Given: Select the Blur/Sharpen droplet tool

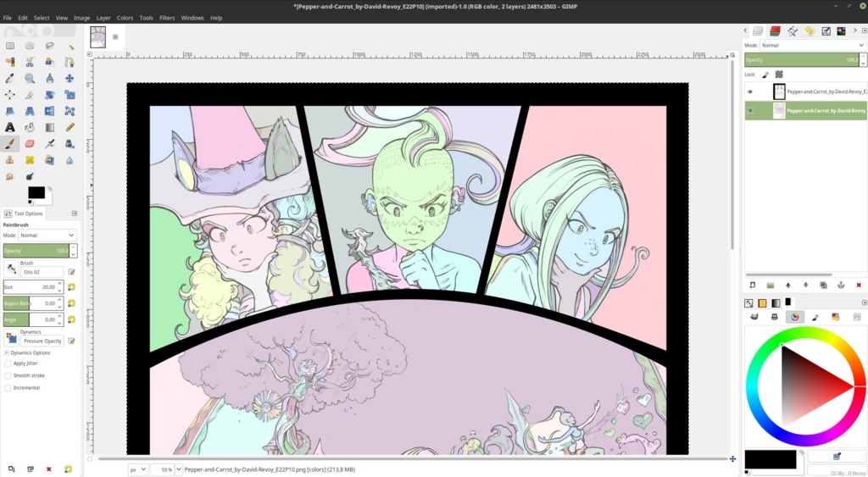Looking at the screenshot, I should [70, 160].
